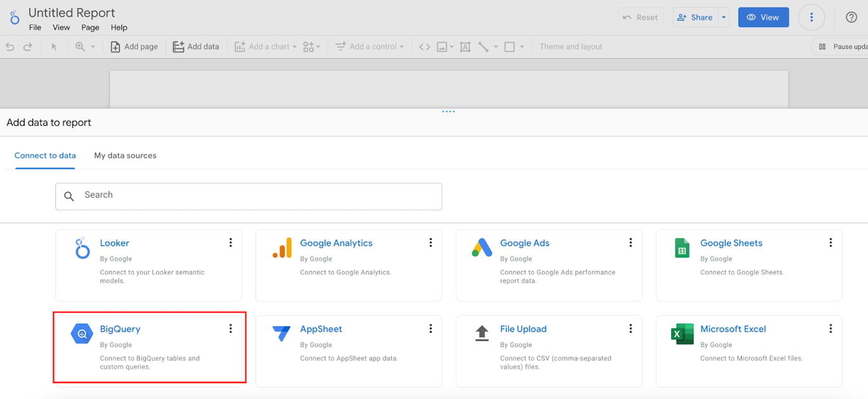Viewport: 868px width, 399px height.
Task: Open Microsoft Excel card three-dot menu
Action: (x=831, y=328)
